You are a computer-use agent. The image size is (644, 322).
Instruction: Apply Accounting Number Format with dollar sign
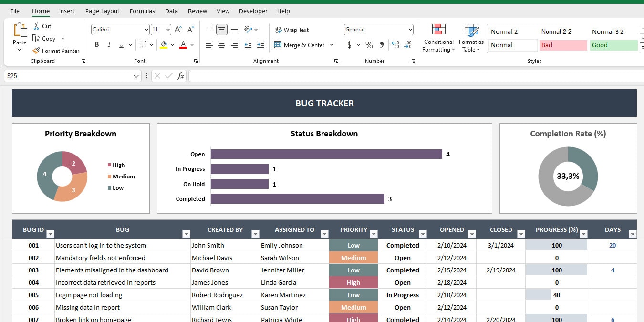(x=350, y=45)
